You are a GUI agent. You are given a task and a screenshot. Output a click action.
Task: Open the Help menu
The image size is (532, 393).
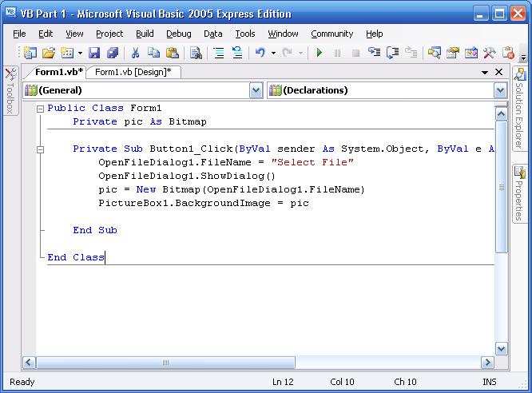374,34
